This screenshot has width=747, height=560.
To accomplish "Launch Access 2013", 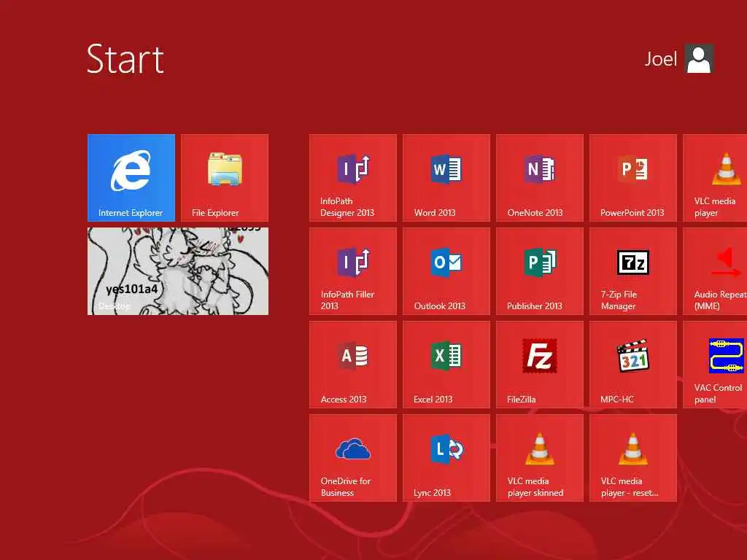I will pyautogui.click(x=352, y=365).
